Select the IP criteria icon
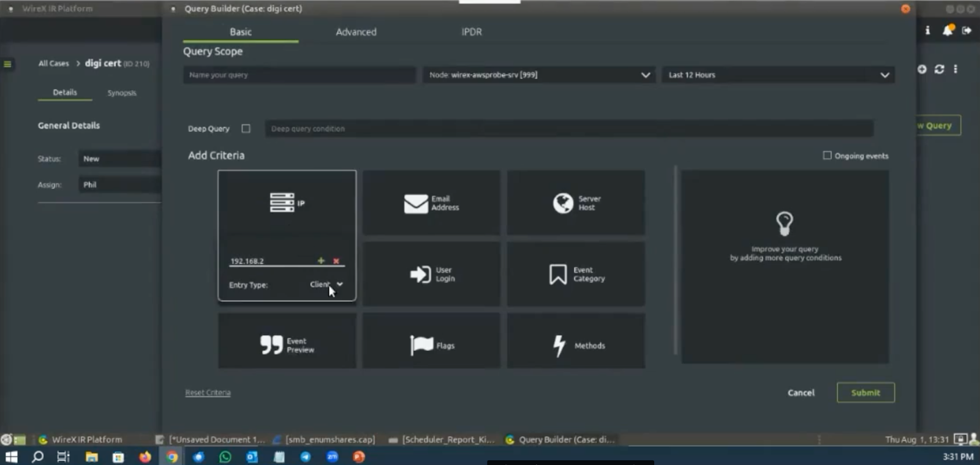This screenshot has height=465, width=980. pyautogui.click(x=282, y=202)
